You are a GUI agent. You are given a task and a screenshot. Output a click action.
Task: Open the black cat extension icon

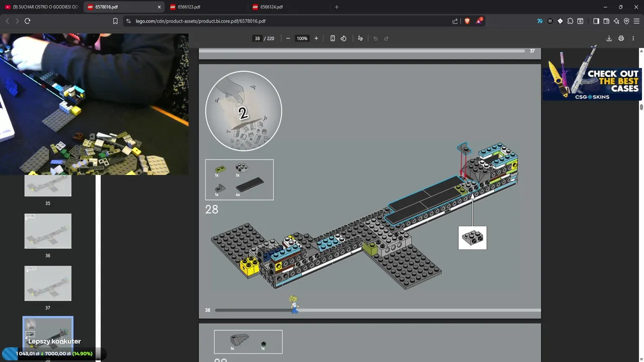coord(550,21)
